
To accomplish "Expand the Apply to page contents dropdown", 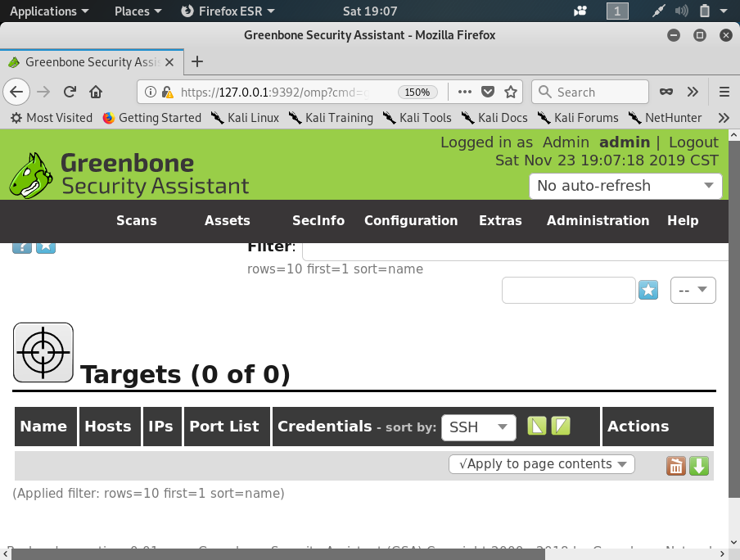I will pos(541,464).
